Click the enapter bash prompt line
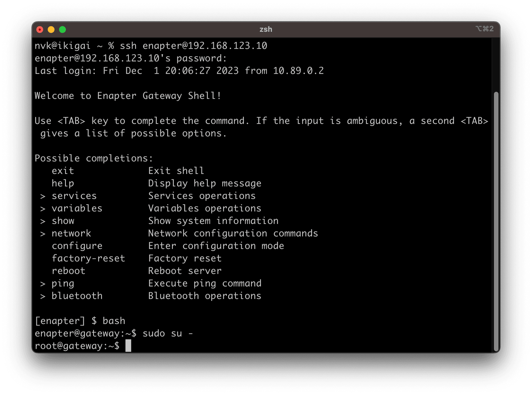Screen dimensions: 532x395 coord(80,320)
